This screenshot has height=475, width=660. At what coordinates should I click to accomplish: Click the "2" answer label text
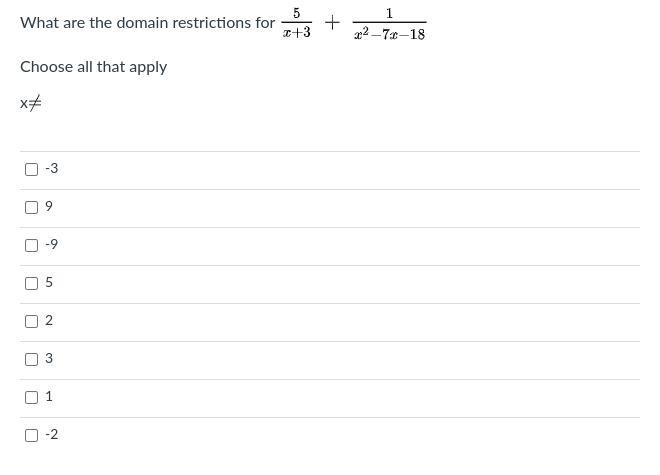[x=49, y=320]
